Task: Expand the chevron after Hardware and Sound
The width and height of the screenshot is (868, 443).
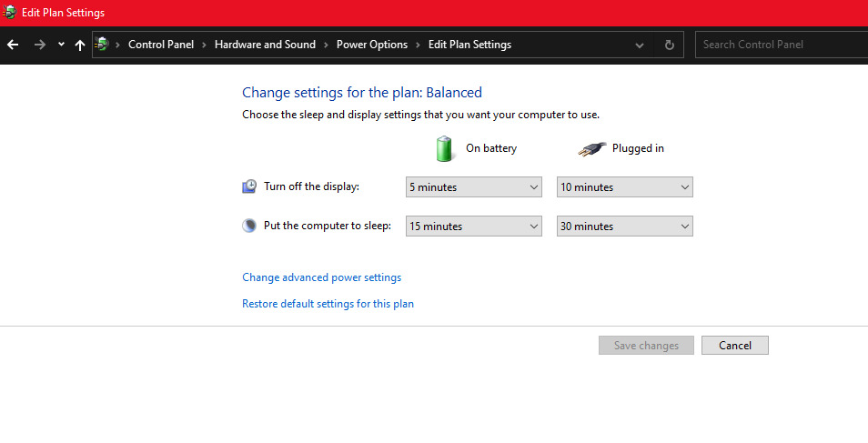Action: tap(326, 45)
